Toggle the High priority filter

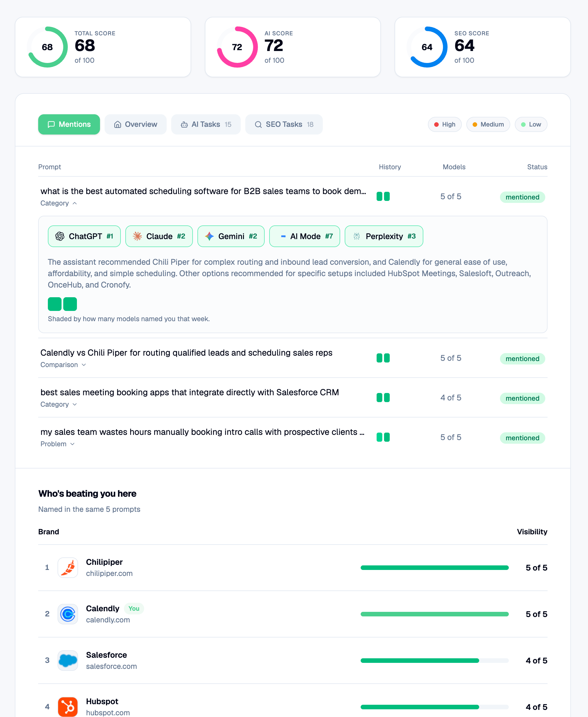[x=445, y=124]
